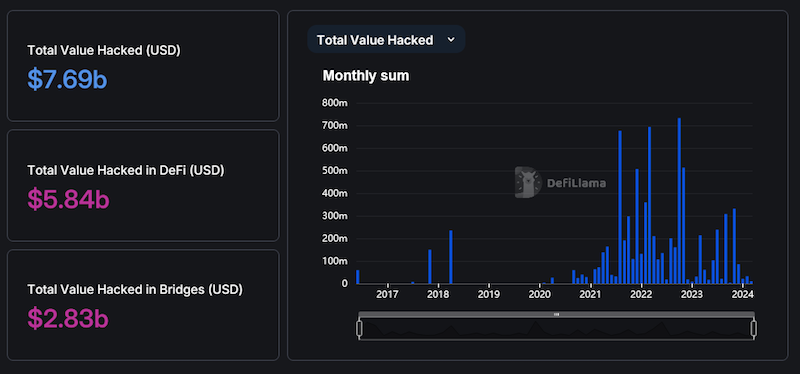Click the top grip bar of range slider
This screenshot has height=374, width=800.
coord(556,314)
